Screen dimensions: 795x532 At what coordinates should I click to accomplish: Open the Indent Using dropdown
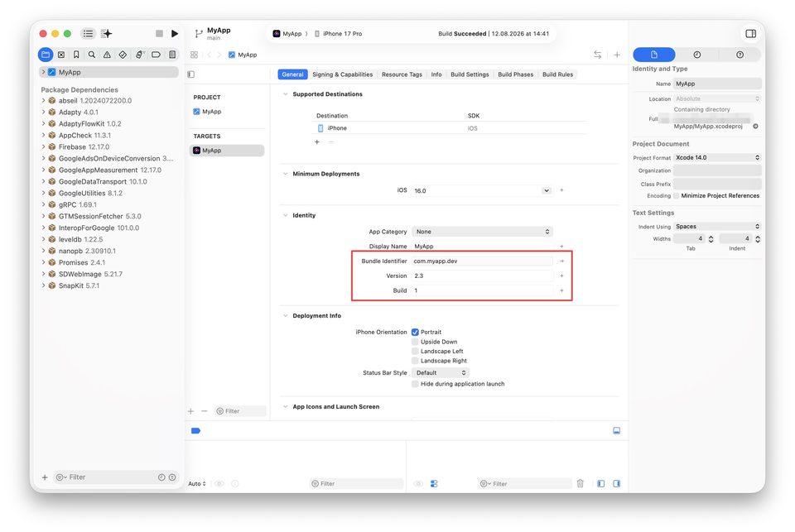[717, 227]
